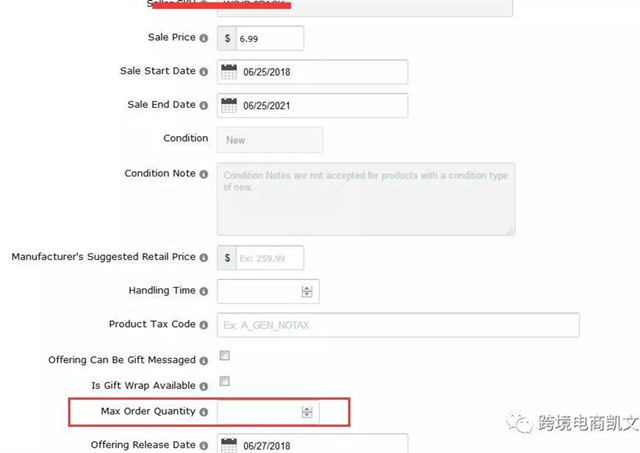This screenshot has width=640, height=453.
Task: Tick the Is Gift Wrap Available checkbox
Action: [225, 381]
